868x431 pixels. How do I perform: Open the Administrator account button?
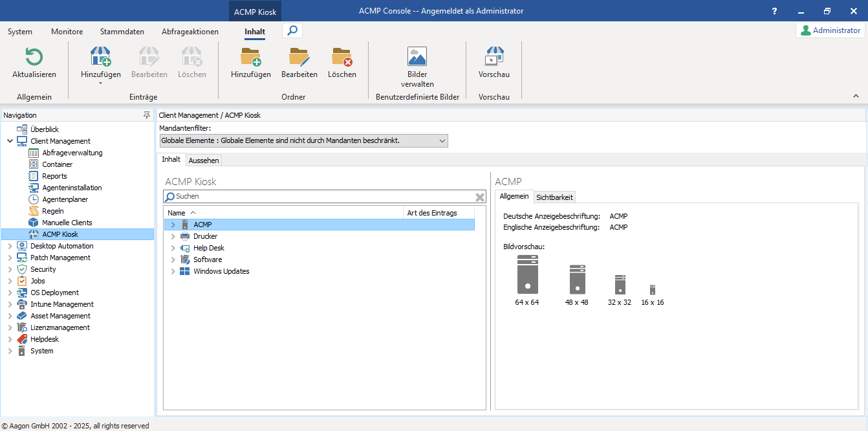[830, 30]
